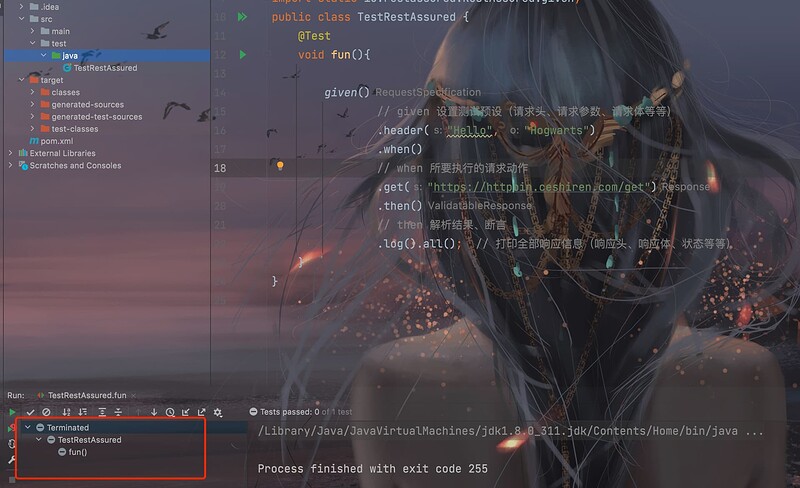This screenshot has width=800, height=488.
Task: Click the .idea folder icon
Action: click(34, 7)
